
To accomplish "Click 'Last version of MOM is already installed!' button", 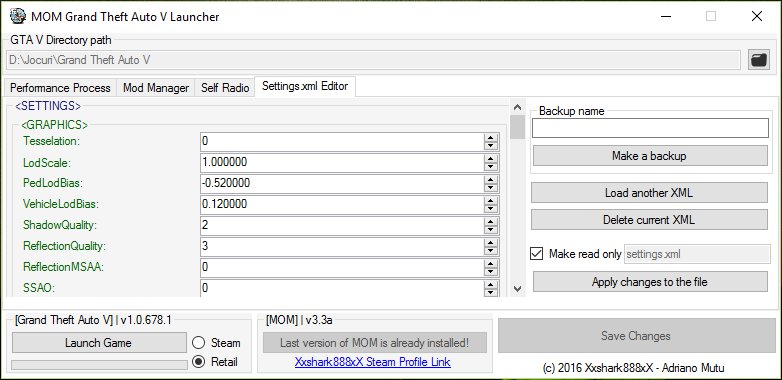I will (x=375, y=343).
